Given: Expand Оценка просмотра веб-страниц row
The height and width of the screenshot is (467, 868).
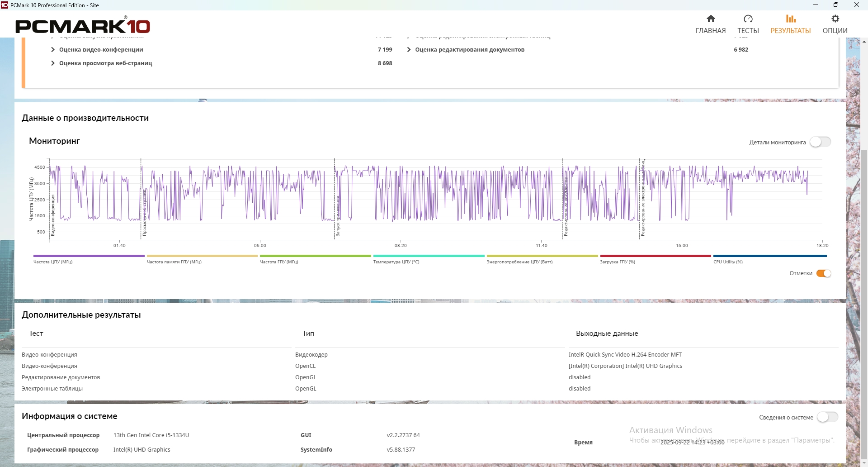Looking at the screenshot, I should pyautogui.click(x=53, y=63).
